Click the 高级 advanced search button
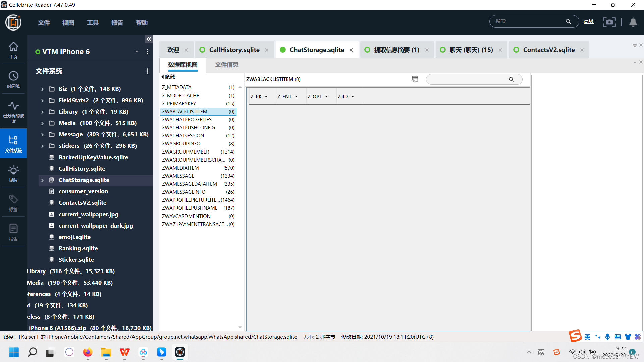Image resolution: width=644 pixels, height=362 pixels. 589,21
